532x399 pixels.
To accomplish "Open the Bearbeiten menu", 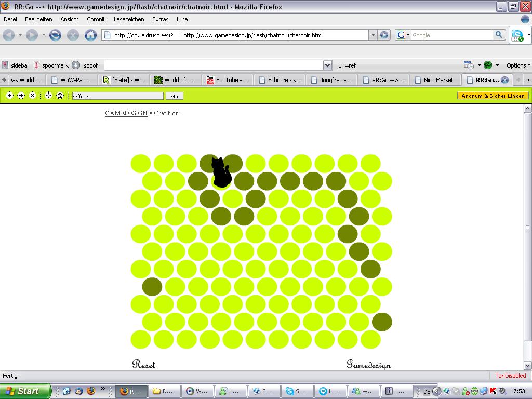I will point(38,19).
